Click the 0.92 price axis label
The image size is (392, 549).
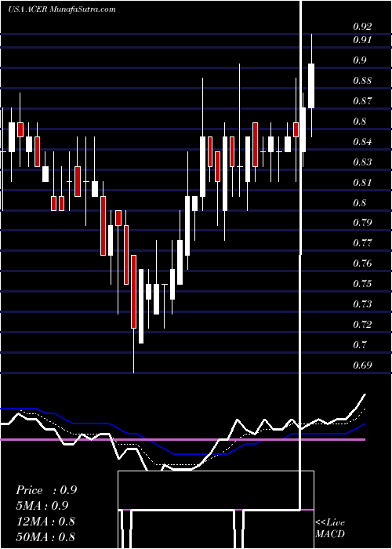362,26
